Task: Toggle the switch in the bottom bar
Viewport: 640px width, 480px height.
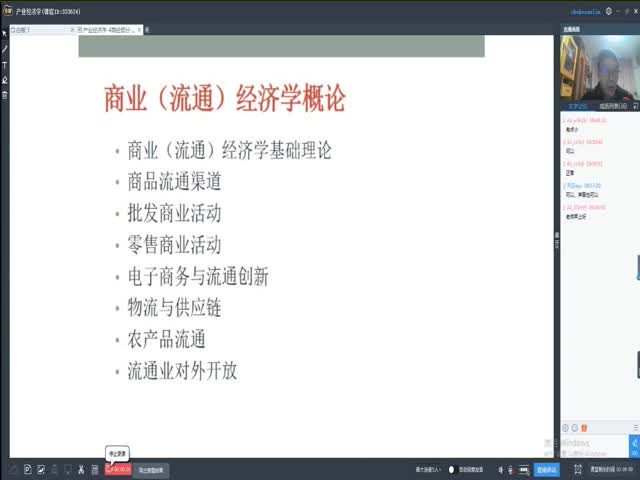Action: click(451, 470)
